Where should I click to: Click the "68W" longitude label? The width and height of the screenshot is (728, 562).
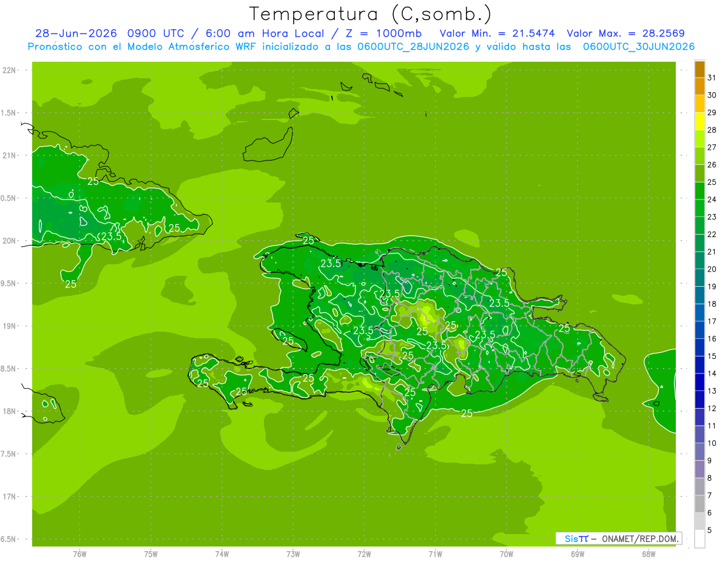click(x=649, y=554)
